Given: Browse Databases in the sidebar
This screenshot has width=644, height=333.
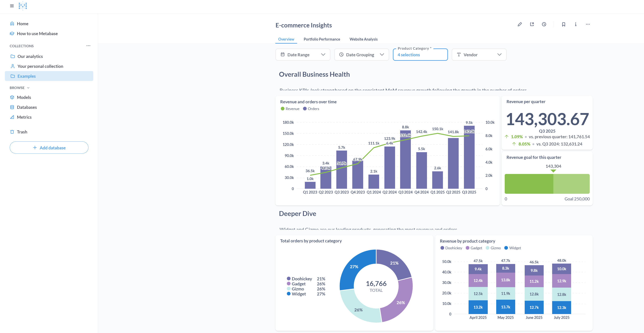Looking at the screenshot, I should pyautogui.click(x=49, y=107).
